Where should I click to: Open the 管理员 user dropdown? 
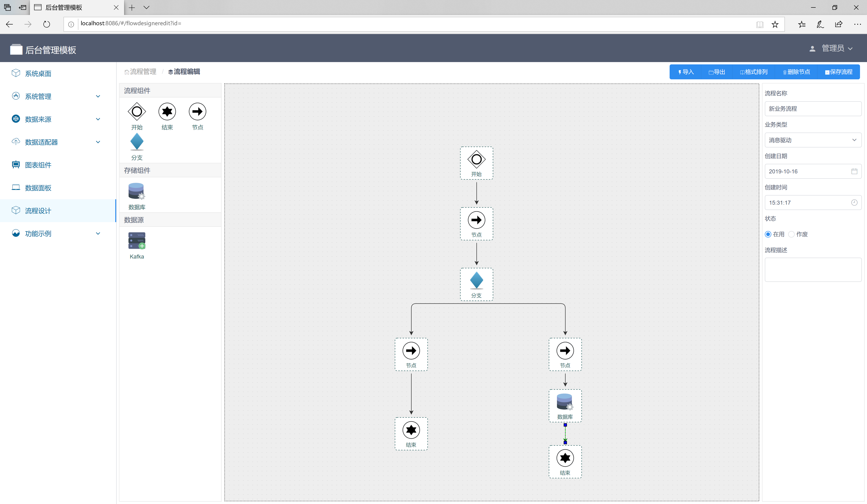point(833,49)
